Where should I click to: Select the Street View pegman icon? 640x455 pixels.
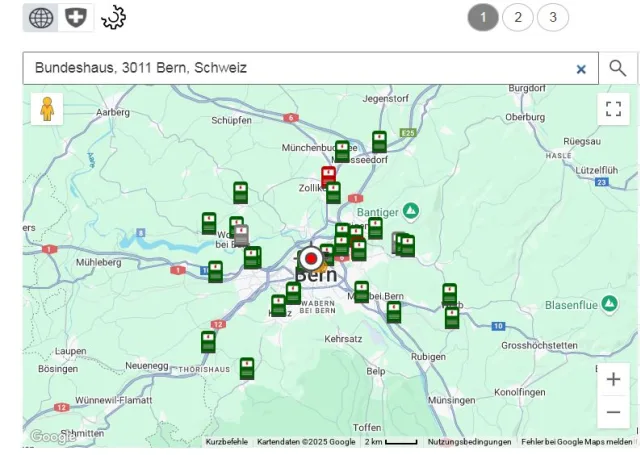click(47, 109)
